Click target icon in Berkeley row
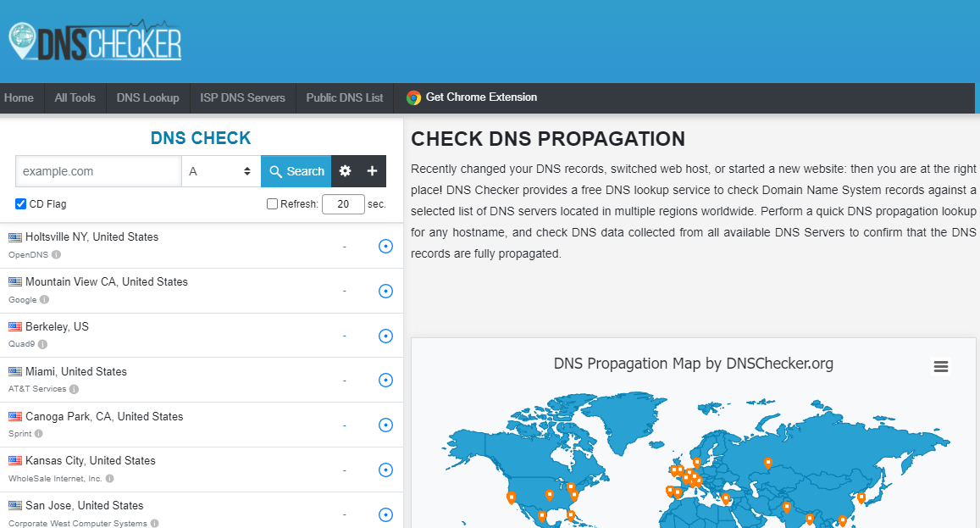This screenshot has height=528, width=980. pyautogui.click(x=385, y=336)
